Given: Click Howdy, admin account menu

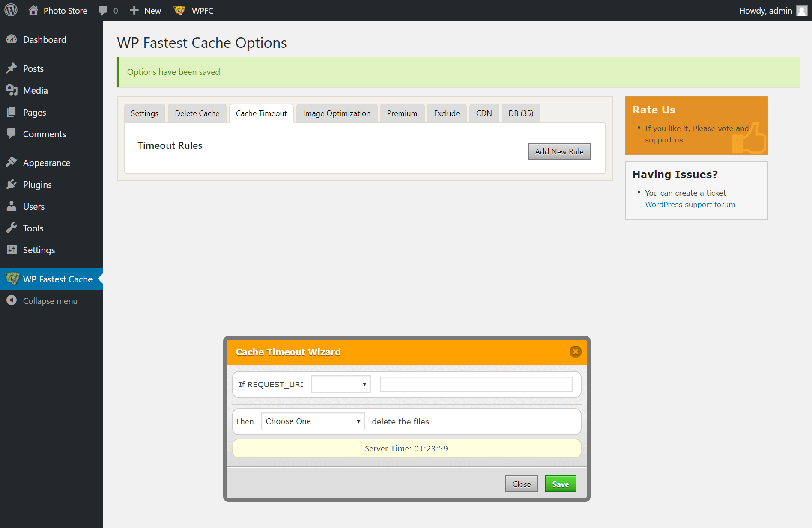Looking at the screenshot, I should pos(765,11).
